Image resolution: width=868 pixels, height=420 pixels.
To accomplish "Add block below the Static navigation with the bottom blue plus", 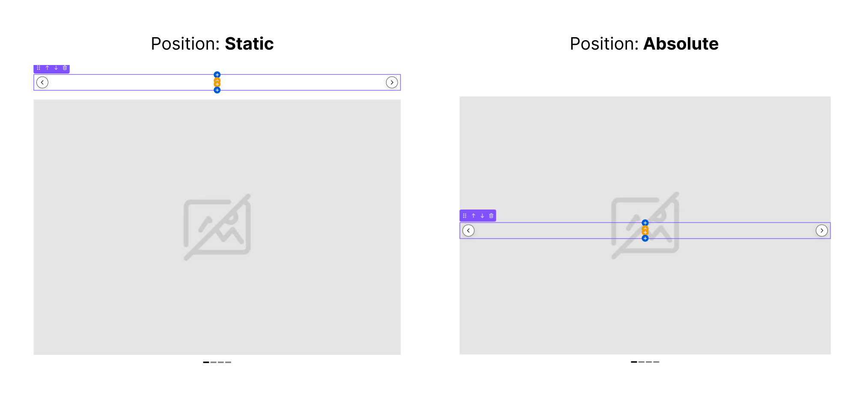I will click(x=217, y=90).
